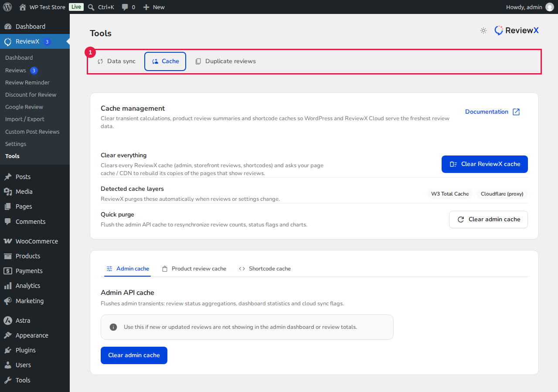Switch to Shortcode cache sub-tab
The height and width of the screenshot is (392, 558).
pyautogui.click(x=265, y=269)
